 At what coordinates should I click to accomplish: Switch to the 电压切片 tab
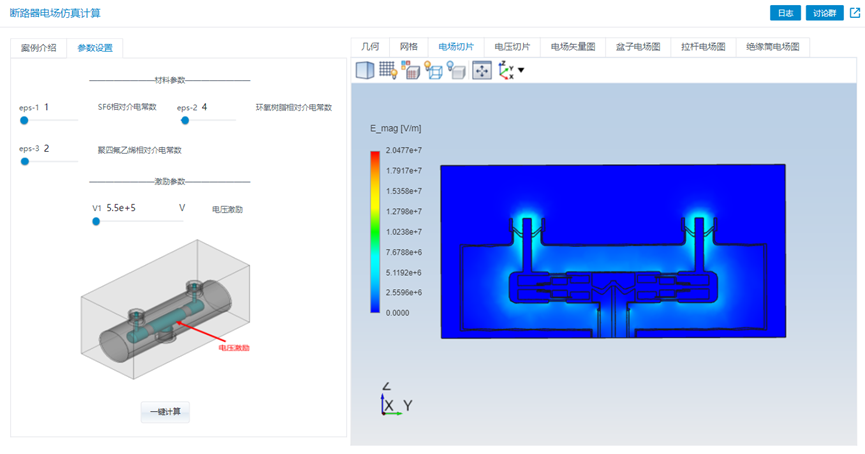(x=512, y=47)
